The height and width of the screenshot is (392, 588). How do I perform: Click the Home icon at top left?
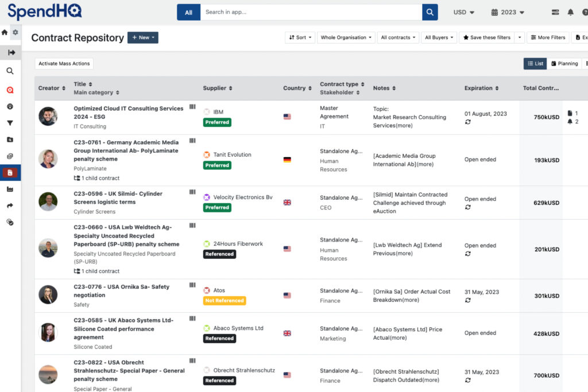(x=5, y=33)
